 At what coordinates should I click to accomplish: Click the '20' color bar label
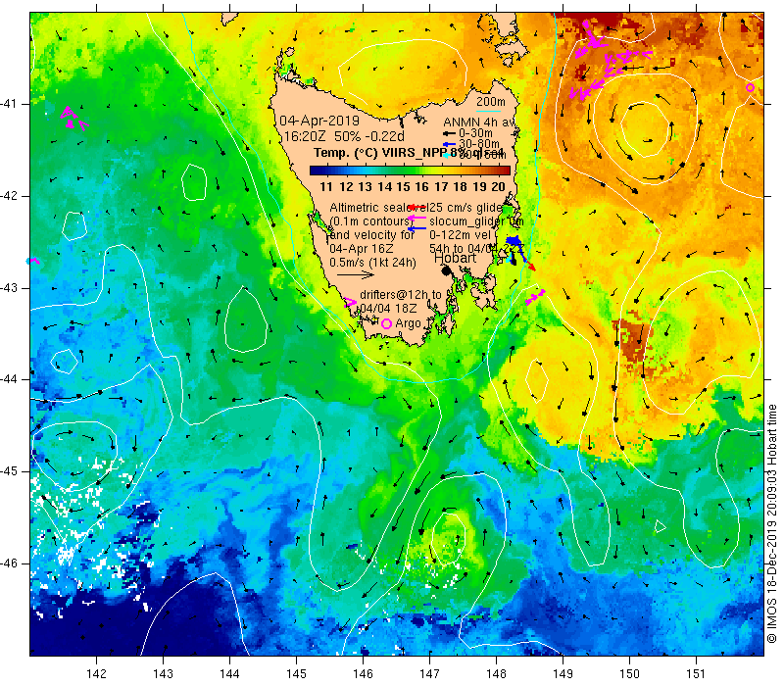pos(498,187)
